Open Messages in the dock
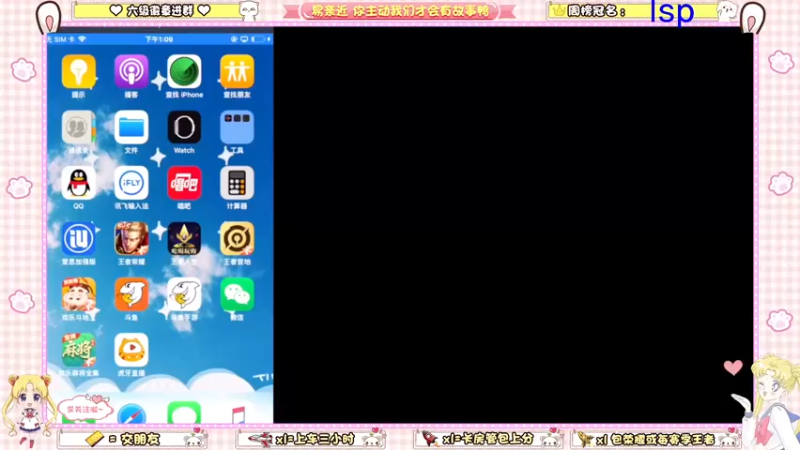This screenshot has height=450, width=800. [184, 413]
